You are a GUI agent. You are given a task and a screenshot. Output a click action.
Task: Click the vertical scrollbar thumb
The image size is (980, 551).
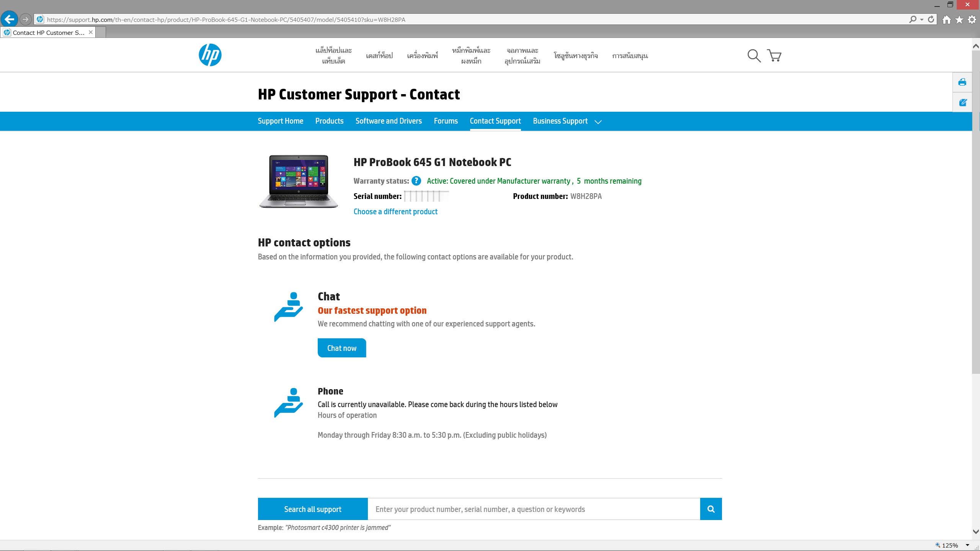coord(976,212)
